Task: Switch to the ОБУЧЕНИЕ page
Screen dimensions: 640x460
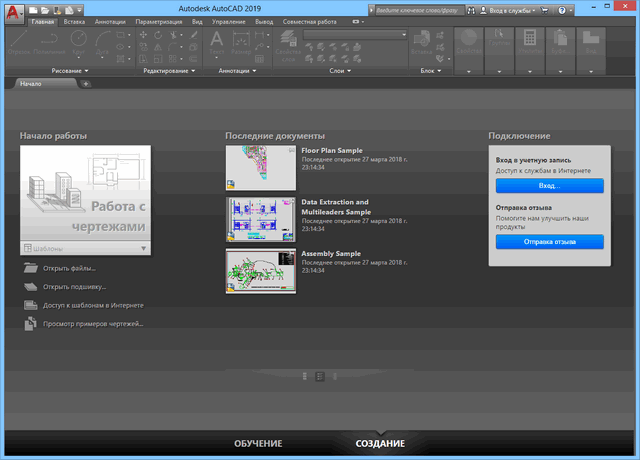Action: coord(258,443)
